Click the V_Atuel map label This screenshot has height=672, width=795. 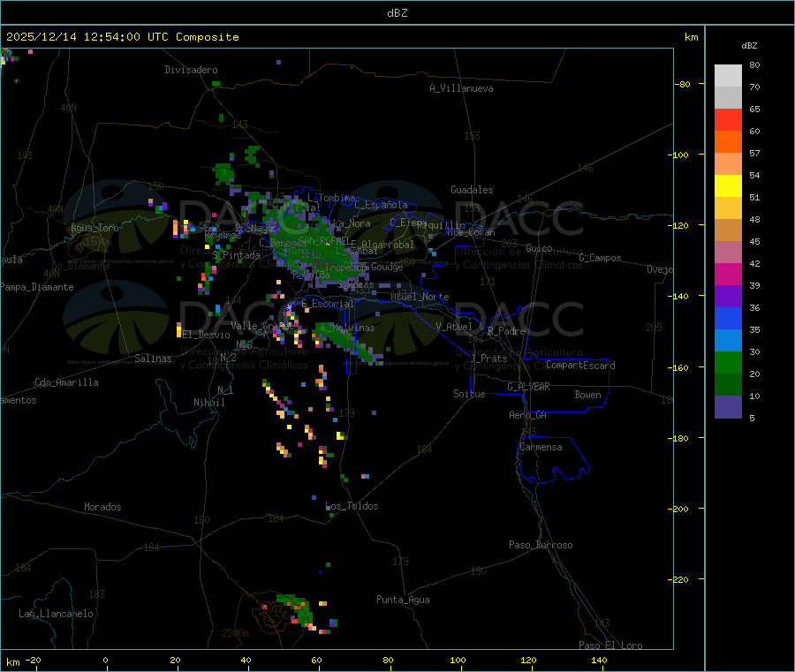pyautogui.click(x=454, y=327)
